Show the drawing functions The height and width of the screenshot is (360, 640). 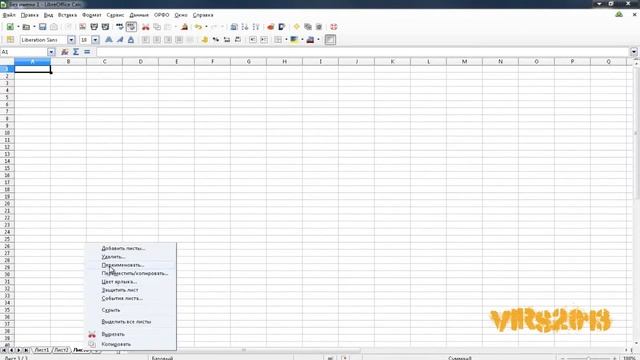(282, 27)
